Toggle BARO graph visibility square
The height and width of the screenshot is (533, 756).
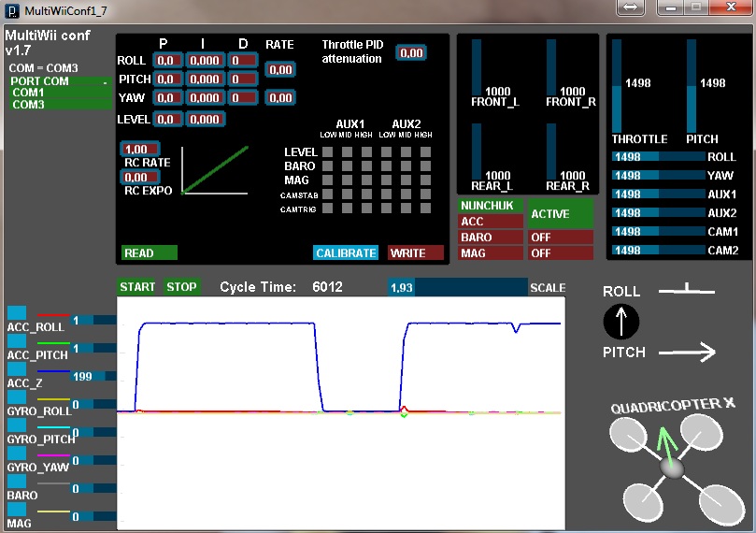(x=17, y=481)
